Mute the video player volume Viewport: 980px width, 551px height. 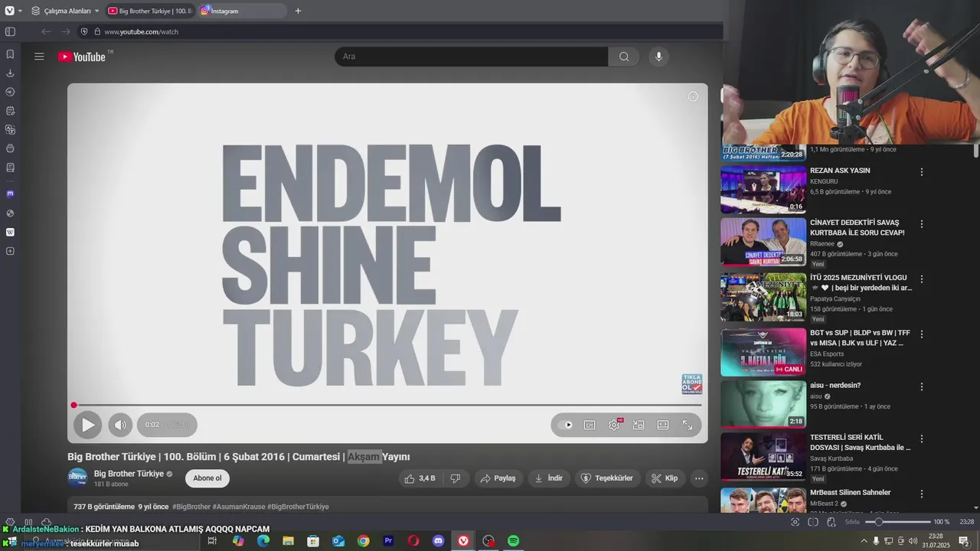[120, 425]
